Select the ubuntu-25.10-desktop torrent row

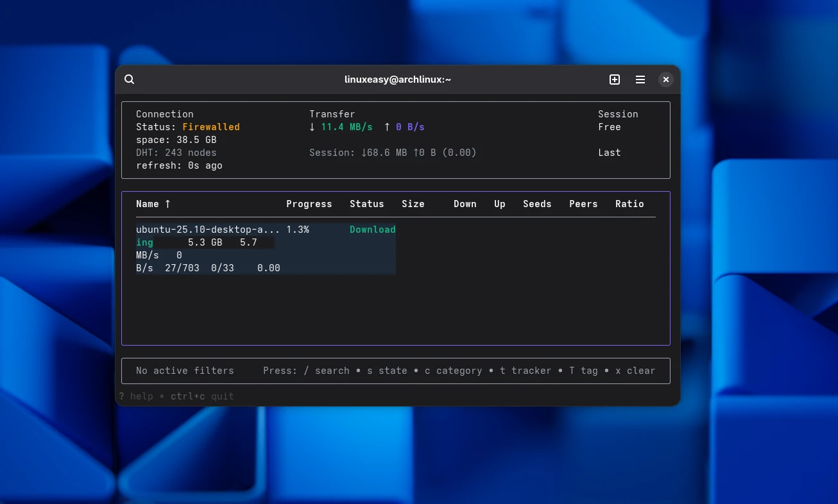click(208, 230)
